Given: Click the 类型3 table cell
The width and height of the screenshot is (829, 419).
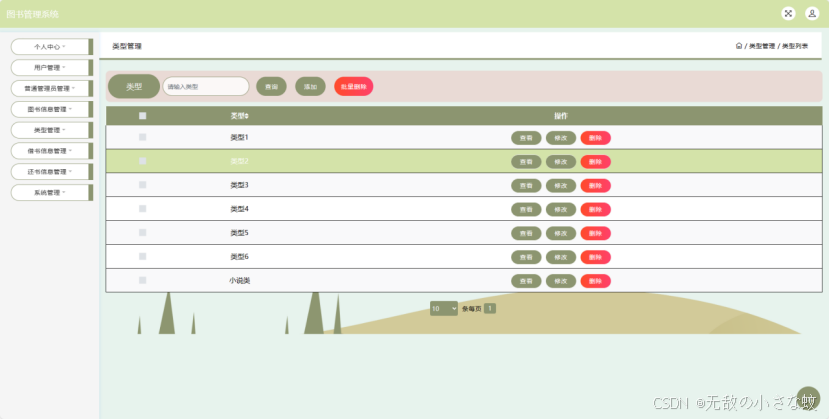Looking at the screenshot, I should [239, 185].
